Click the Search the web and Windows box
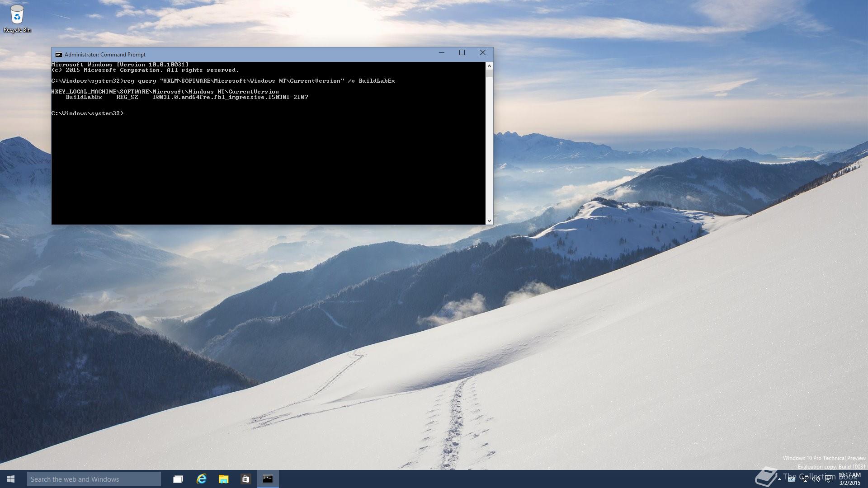Image resolution: width=868 pixels, height=488 pixels. coord(94,479)
